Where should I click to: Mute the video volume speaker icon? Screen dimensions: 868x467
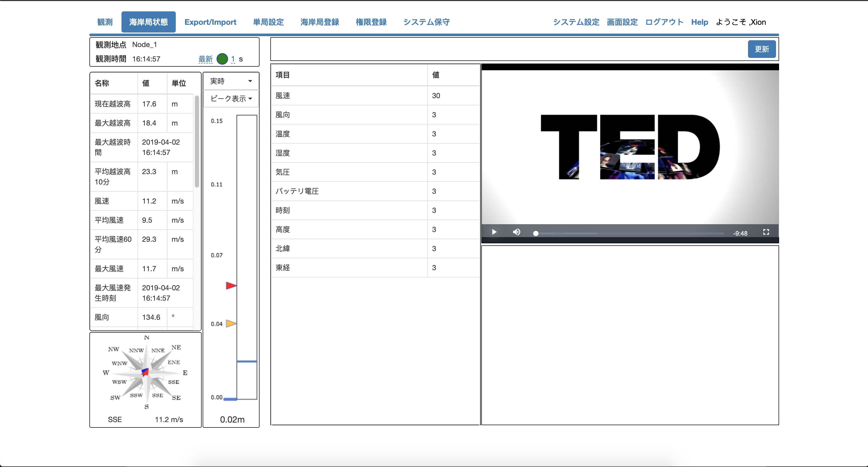(516, 232)
